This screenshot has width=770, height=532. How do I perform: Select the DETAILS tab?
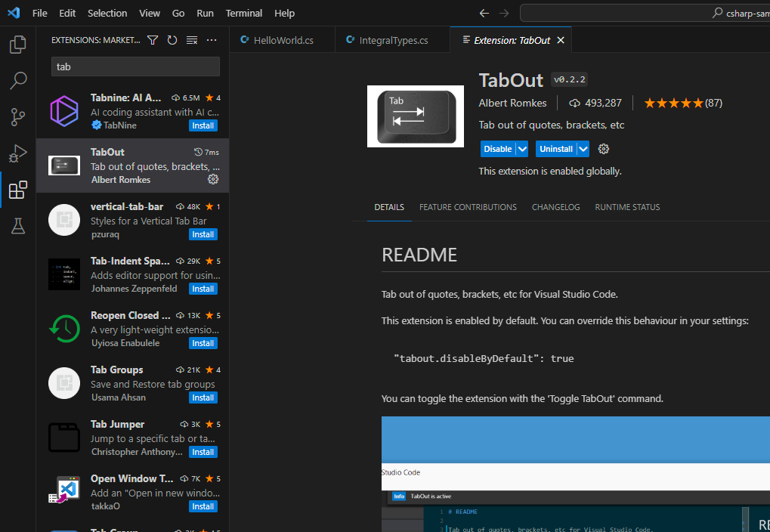(389, 207)
